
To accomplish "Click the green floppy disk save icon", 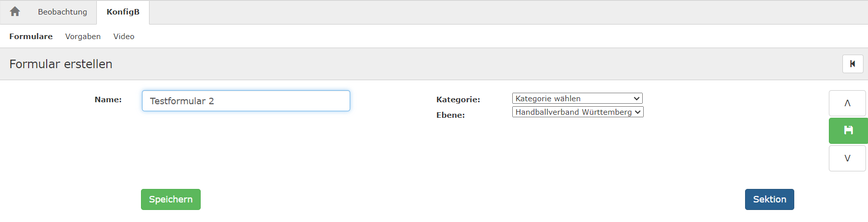I will [x=848, y=130].
